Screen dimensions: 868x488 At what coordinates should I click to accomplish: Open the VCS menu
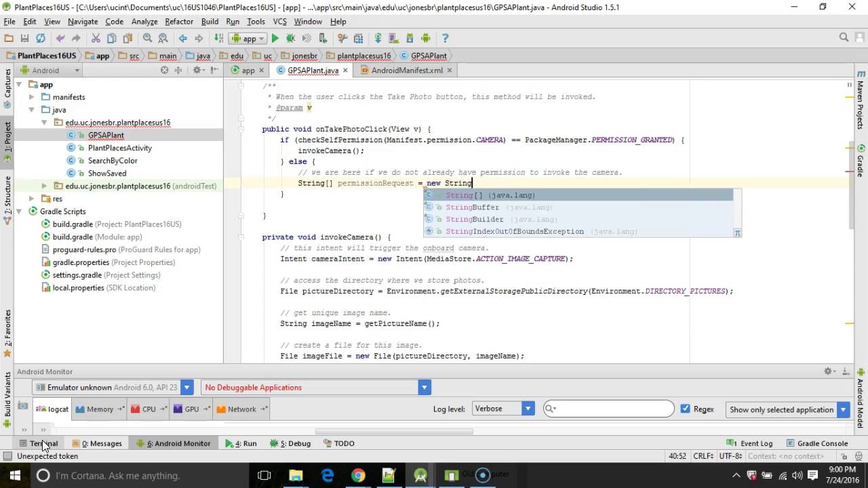(x=279, y=22)
